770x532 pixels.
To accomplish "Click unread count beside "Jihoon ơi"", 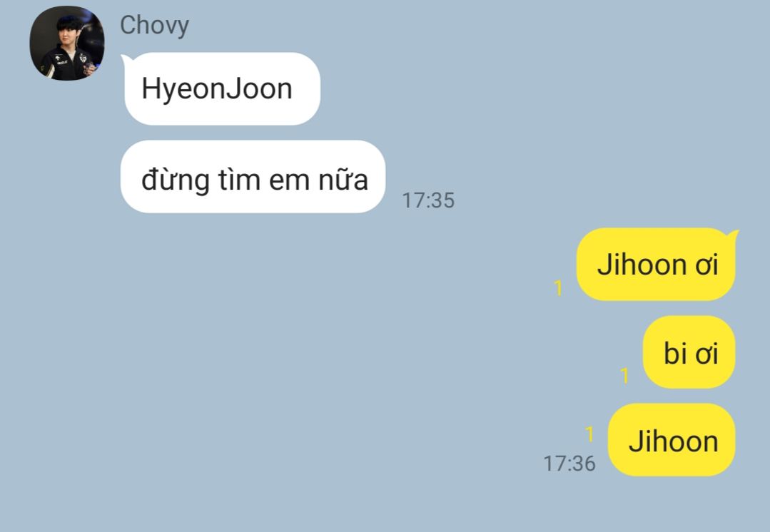I will (558, 287).
